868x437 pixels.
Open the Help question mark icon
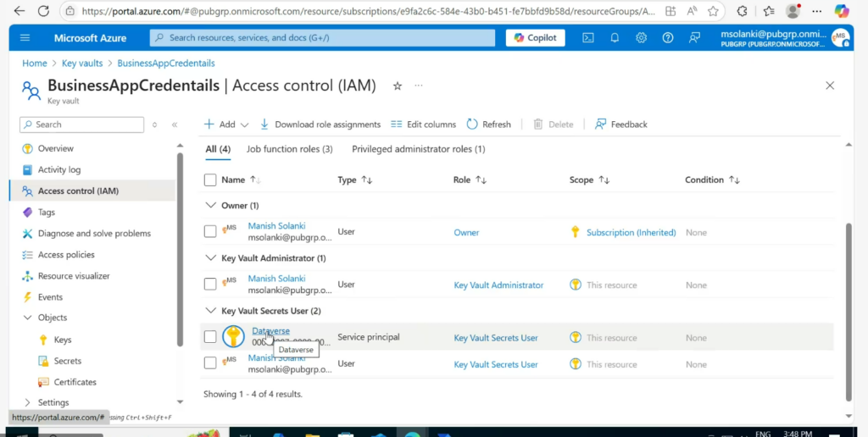point(668,37)
